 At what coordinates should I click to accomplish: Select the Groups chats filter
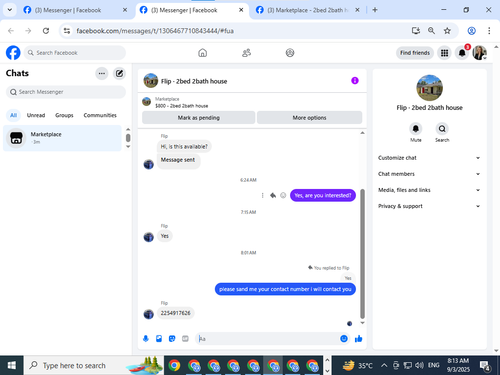pos(64,115)
